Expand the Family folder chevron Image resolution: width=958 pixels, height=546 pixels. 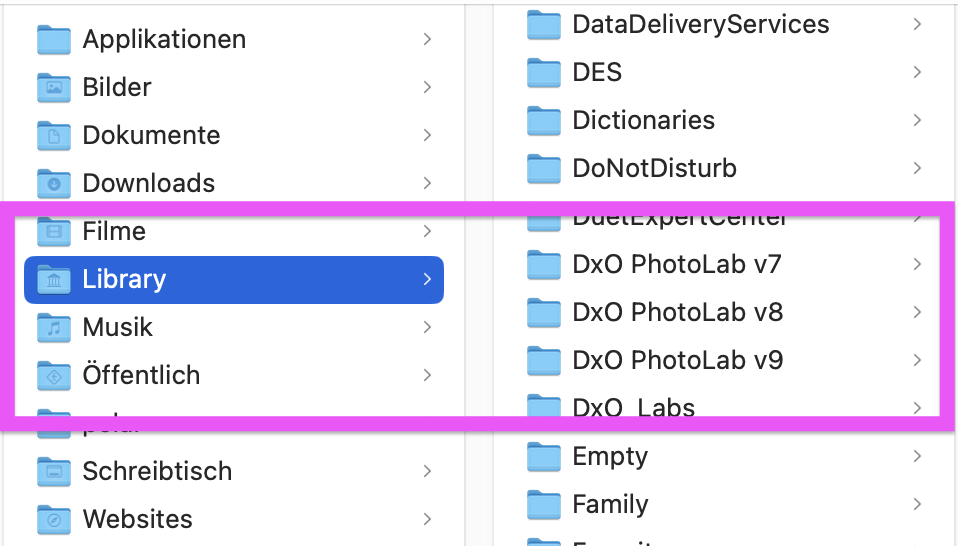(x=917, y=504)
